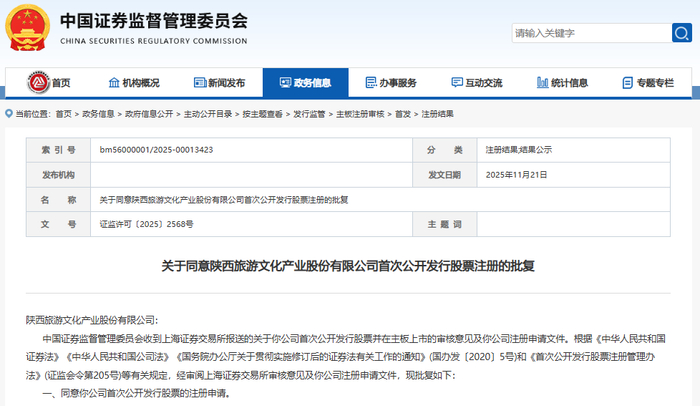This screenshot has width=700, height=406.
Task: Open the 首页 navigation tab
Action: [48, 83]
